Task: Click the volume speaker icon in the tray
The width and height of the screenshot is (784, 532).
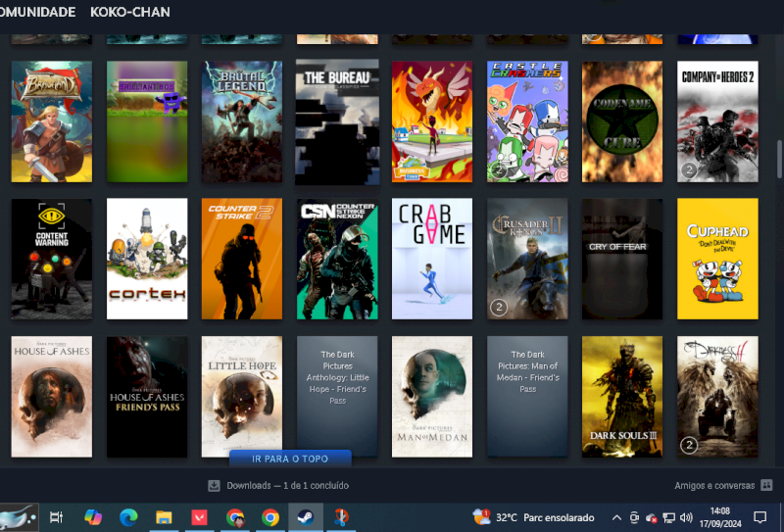Action: pos(686,517)
